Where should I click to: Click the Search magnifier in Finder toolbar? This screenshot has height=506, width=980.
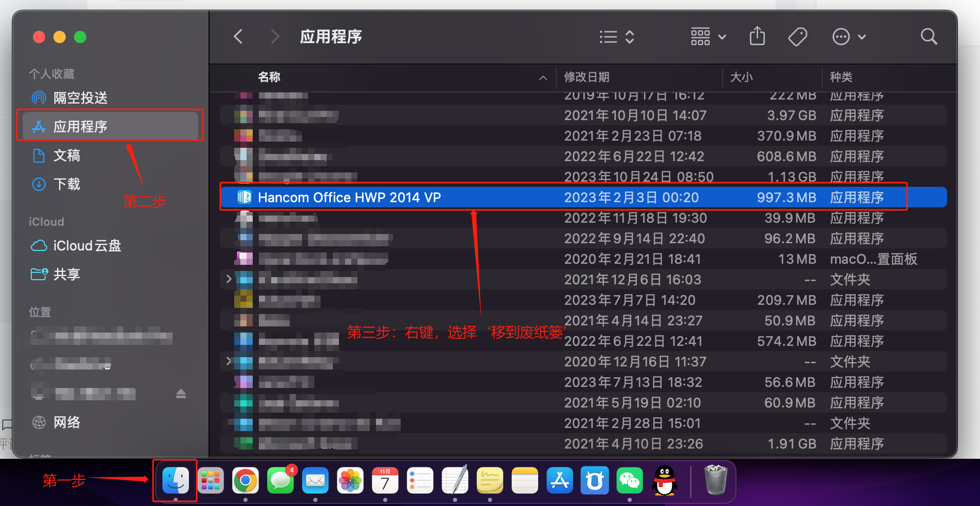click(x=929, y=37)
